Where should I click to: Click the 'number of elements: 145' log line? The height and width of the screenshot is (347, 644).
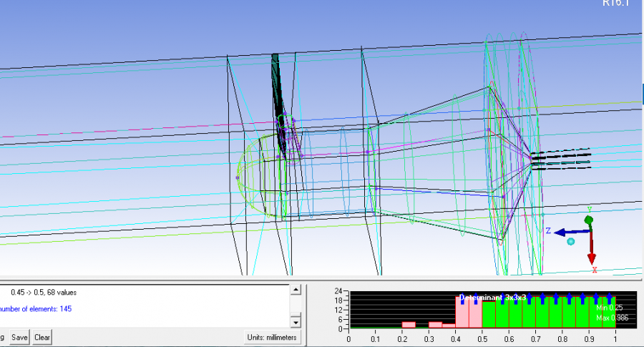pos(36,309)
